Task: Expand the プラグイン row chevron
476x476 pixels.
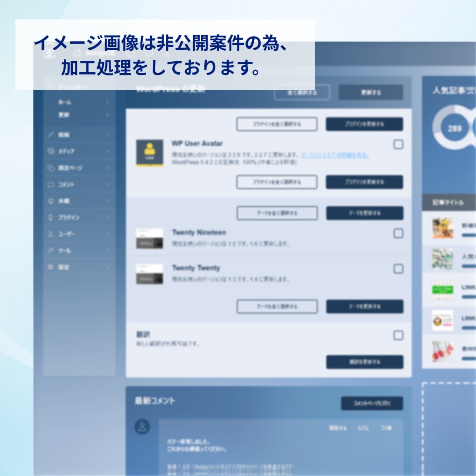Action: [108, 218]
